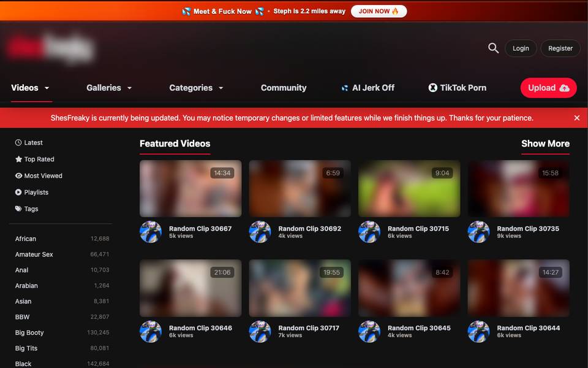Open uploader avatar for Random Clip 30645

[x=369, y=331]
